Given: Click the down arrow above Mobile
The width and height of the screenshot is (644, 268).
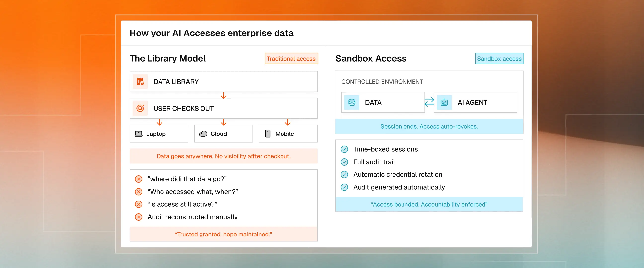Looking at the screenshot, I should [x=287, y=122].
